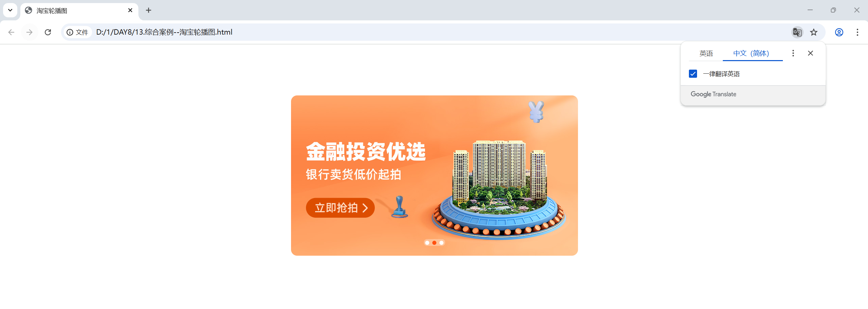The height and width of the screenshot is (309, 868).
Task: Open translate popup more options menu
Action: (x=793, y=53)
